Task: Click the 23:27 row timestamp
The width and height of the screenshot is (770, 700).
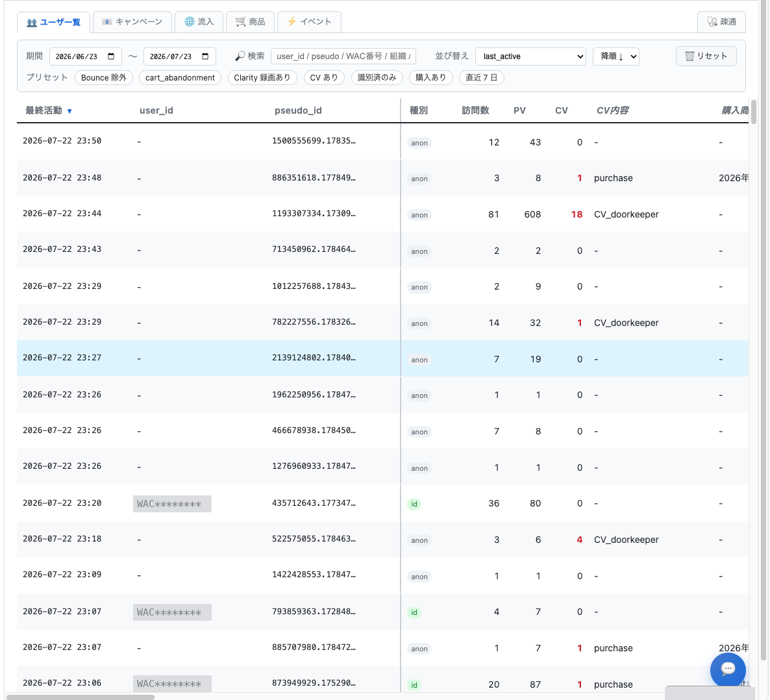Action: point(62,358)
